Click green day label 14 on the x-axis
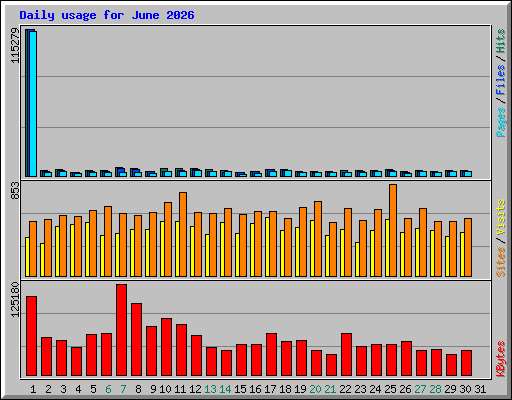This screenshot has height=400, width=512. tap(225, 389)
